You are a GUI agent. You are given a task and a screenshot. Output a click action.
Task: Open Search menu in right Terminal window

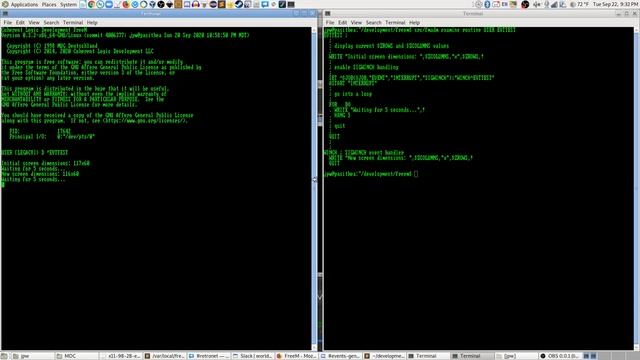pyautogui.click(x=373, y=22)
